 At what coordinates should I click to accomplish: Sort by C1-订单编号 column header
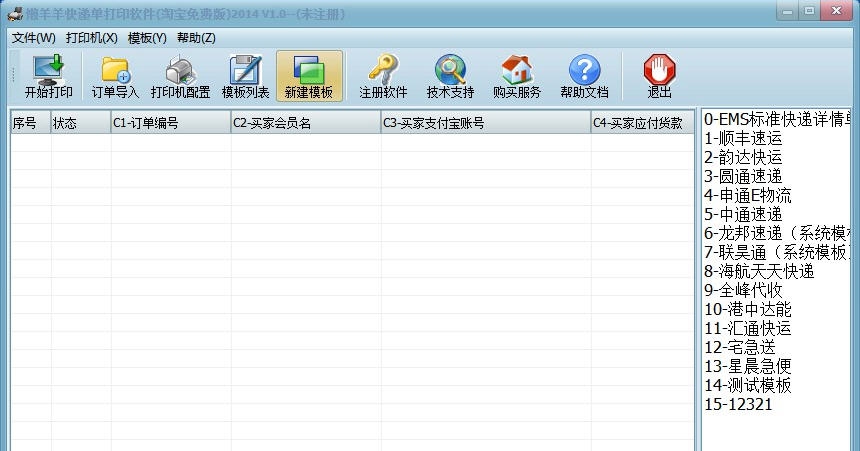[x=171, y=123]
